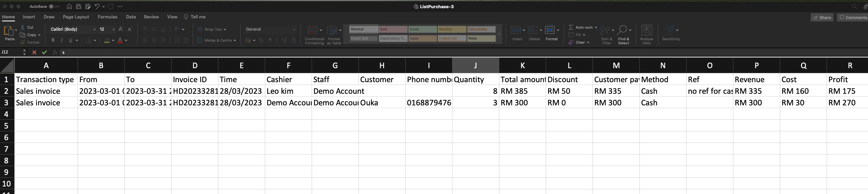Open the Format cells menu

pos(552,33)
